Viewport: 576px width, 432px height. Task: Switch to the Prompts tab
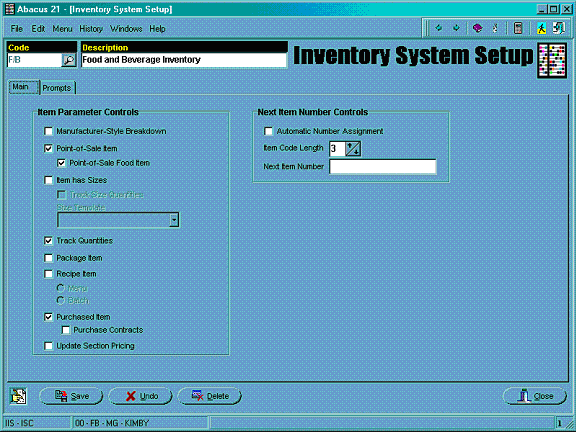[57, 88]
